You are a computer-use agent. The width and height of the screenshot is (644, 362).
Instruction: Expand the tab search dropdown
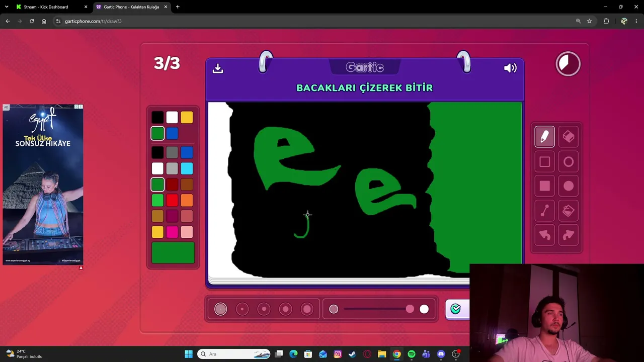(x=7, y=7)
